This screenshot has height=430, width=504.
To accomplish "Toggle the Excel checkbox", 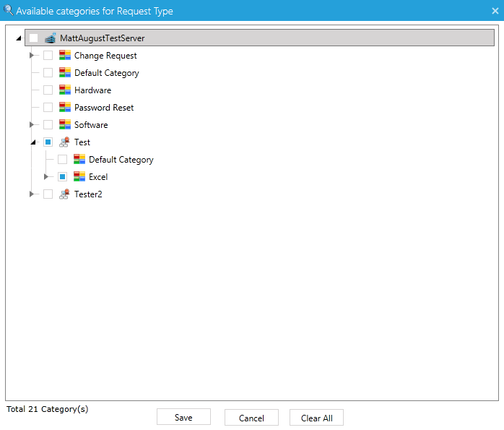I will pyautogui.click(x=62, y=177).
